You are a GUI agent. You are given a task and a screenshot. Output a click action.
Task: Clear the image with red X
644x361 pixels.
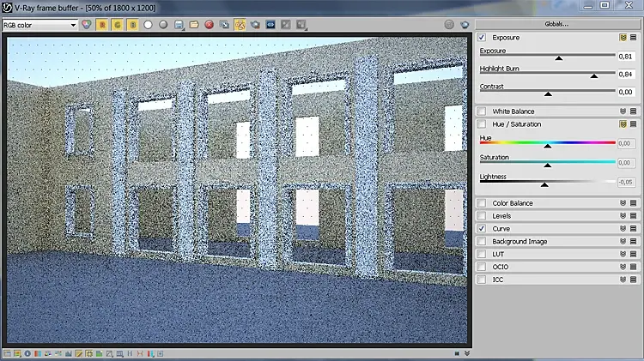[x=209, y=25]
